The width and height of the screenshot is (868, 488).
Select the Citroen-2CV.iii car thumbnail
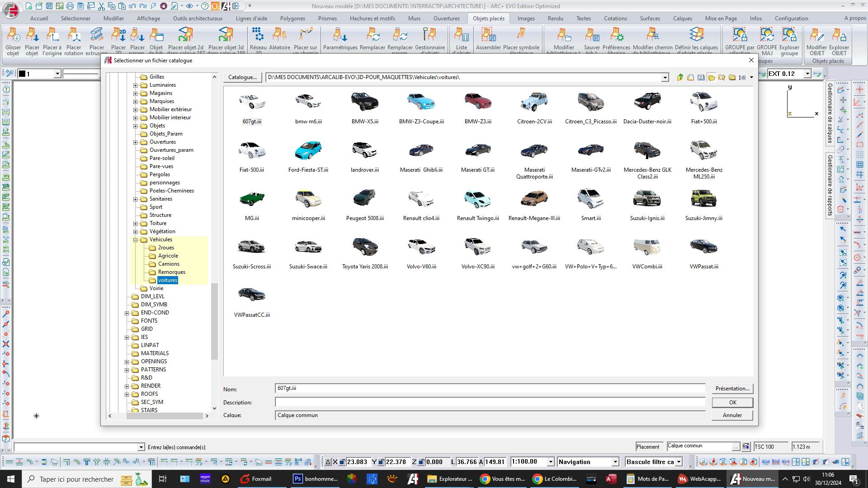[534, 103]
